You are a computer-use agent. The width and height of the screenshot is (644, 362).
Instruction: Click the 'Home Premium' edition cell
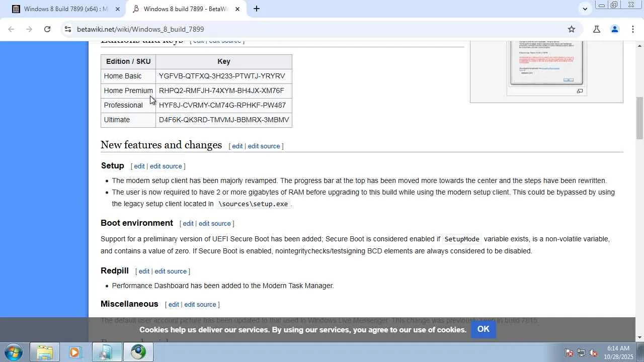coord(128,90)
